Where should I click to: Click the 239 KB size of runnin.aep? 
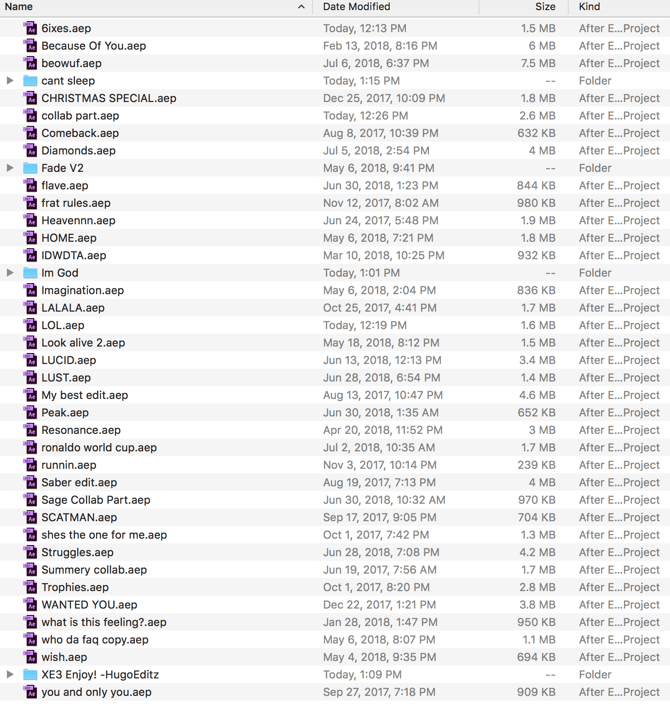536,465
